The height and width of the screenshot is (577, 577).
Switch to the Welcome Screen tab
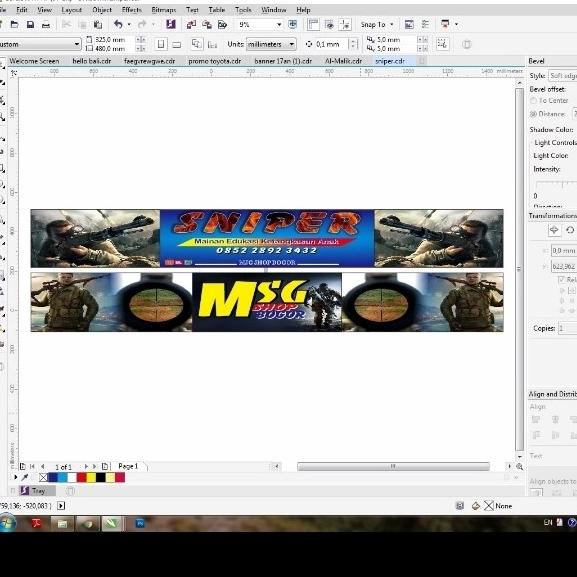pyautogui.click(x=34, y=61)
